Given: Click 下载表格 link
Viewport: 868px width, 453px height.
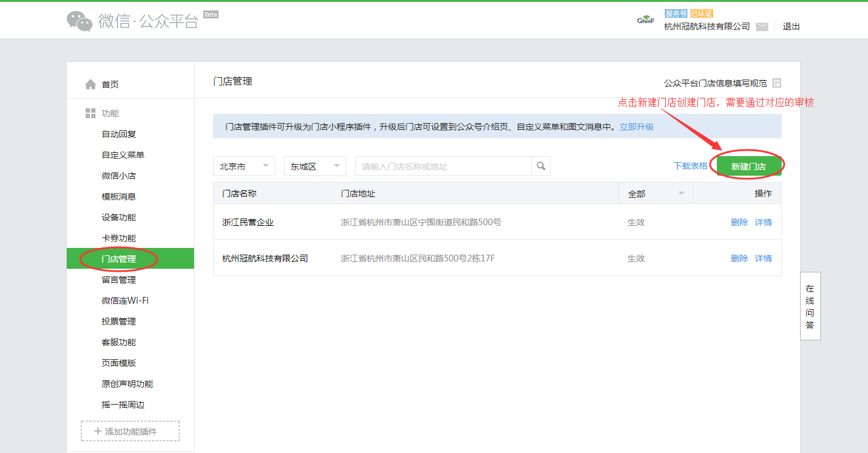Looking at the screenshot, I should (690, 166).
